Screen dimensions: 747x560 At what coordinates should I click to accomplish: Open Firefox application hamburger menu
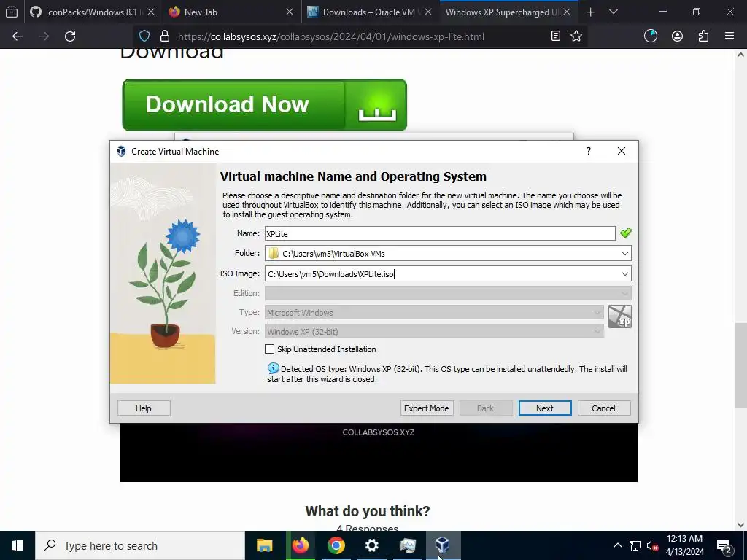coord(729,36)
